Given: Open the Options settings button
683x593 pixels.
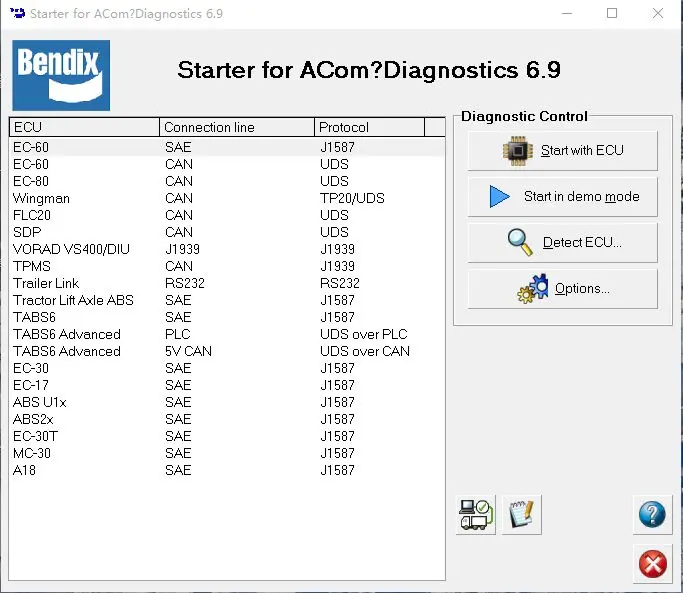Looking at the screenshot, I should pyautogui.click(x=562, y=289).
